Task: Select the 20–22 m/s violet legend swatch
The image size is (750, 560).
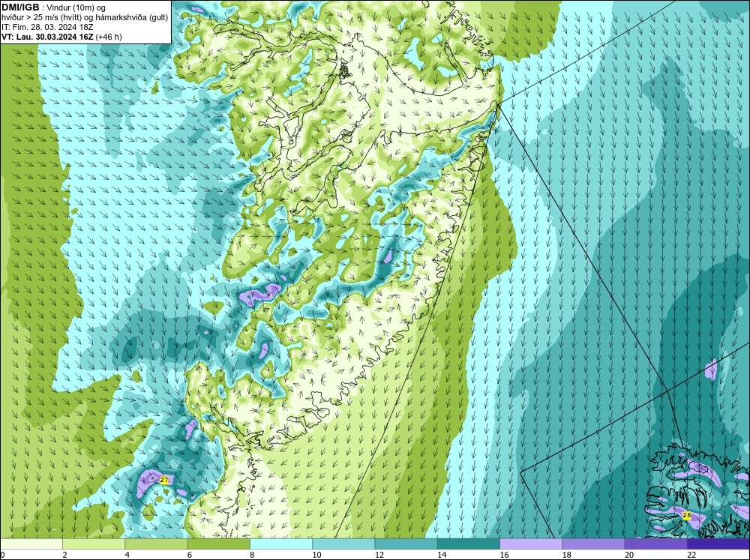Action: [x=655, y=544]
